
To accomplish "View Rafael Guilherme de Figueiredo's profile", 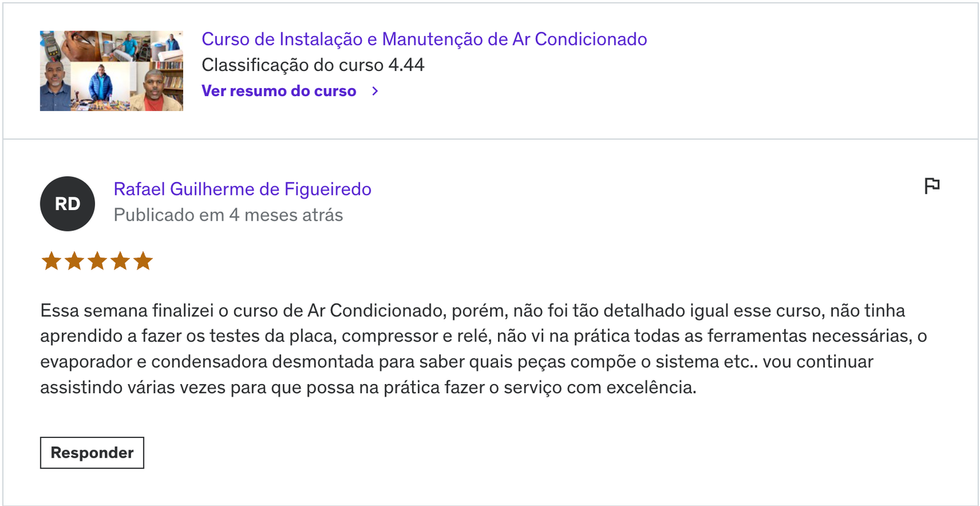I will (x=243, y=189).
